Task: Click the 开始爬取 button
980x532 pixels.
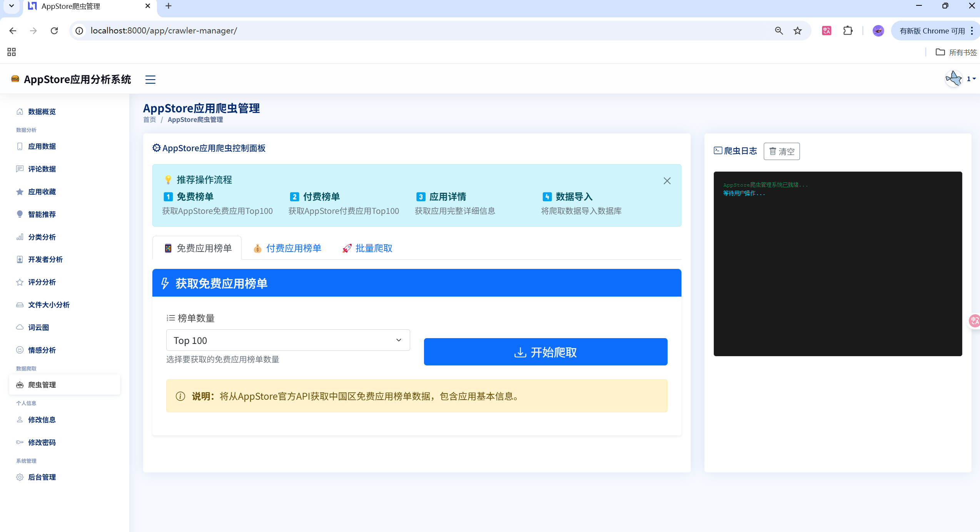Action: (x=545, y=352)
